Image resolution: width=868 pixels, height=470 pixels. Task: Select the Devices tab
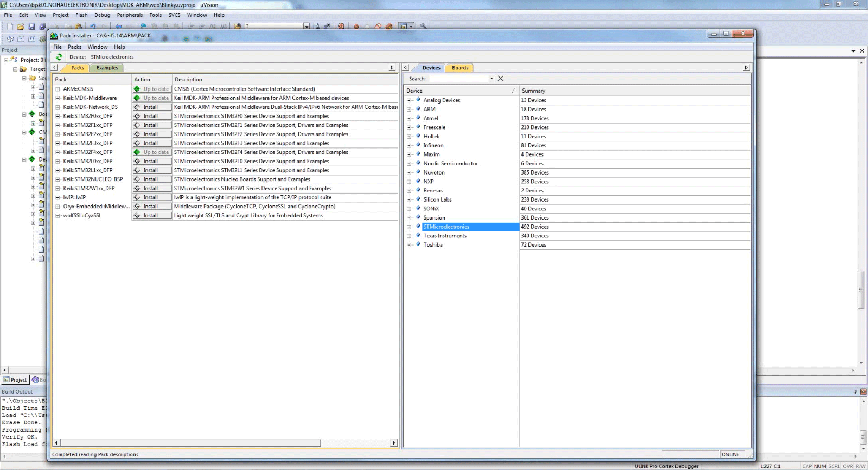[431, 68]
